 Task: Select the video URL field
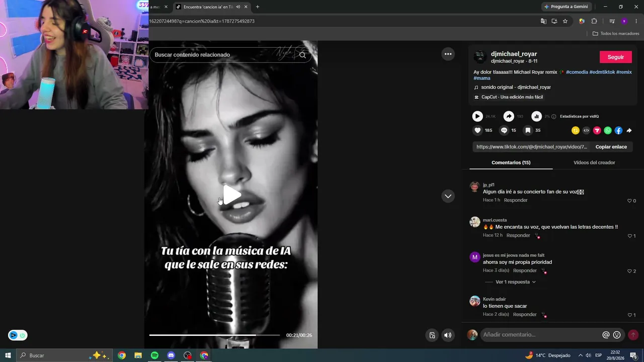pyautogui.click(x=531, y=147)
